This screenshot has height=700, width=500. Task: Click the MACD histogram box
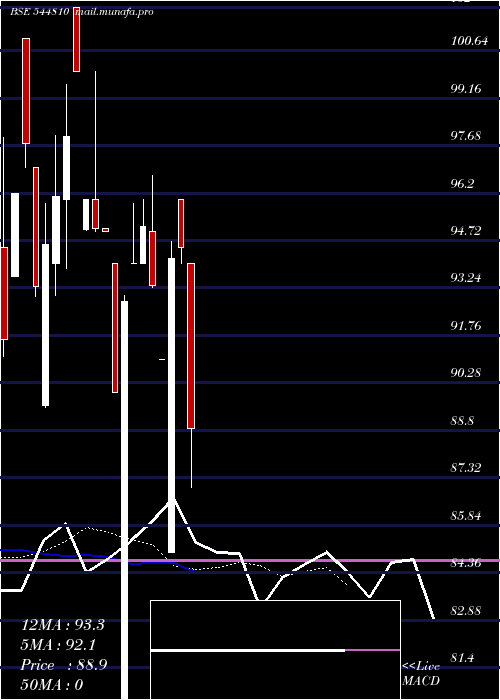point(275,650)
